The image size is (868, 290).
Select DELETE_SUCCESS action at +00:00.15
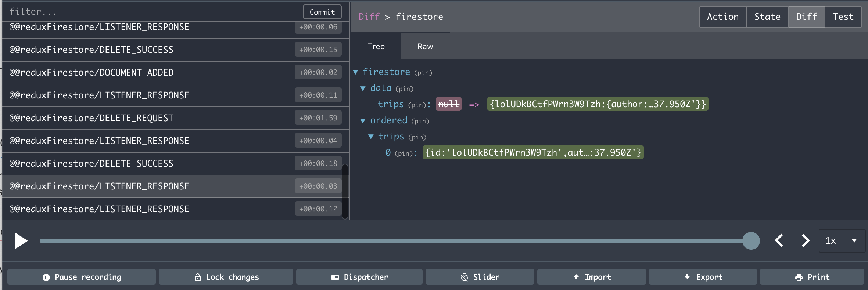176,50
